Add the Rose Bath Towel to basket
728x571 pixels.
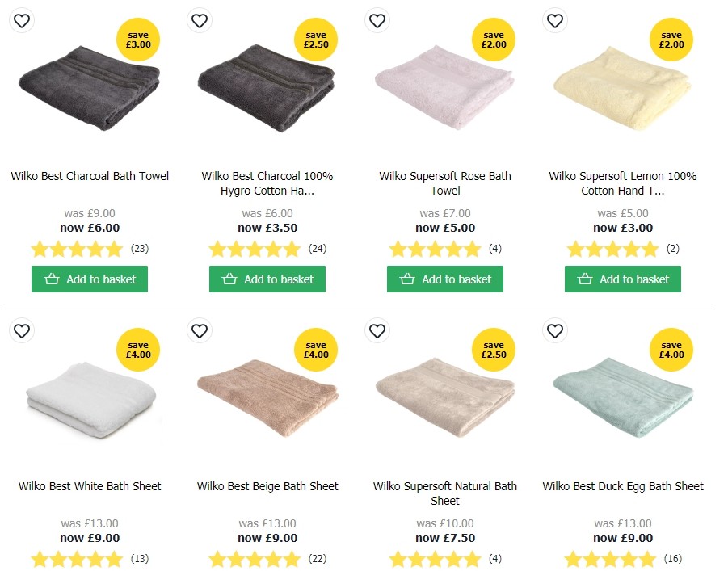(444, 279)
